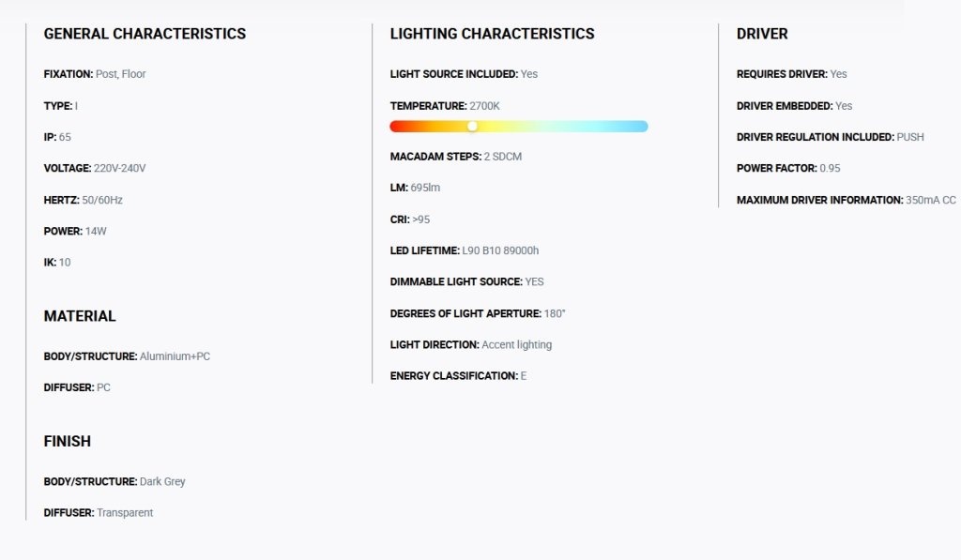Click the Body/Structure Aluminium+PC entry
This screenshot has width=961, height=560.
(127, 356)
